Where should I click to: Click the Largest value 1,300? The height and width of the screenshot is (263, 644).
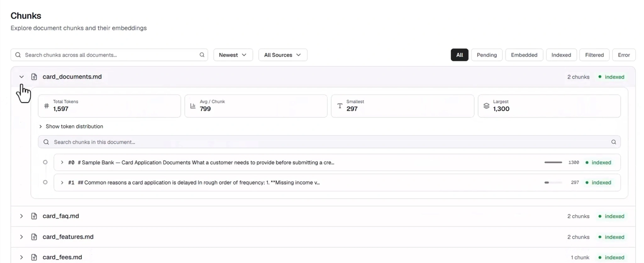point(501,109)
